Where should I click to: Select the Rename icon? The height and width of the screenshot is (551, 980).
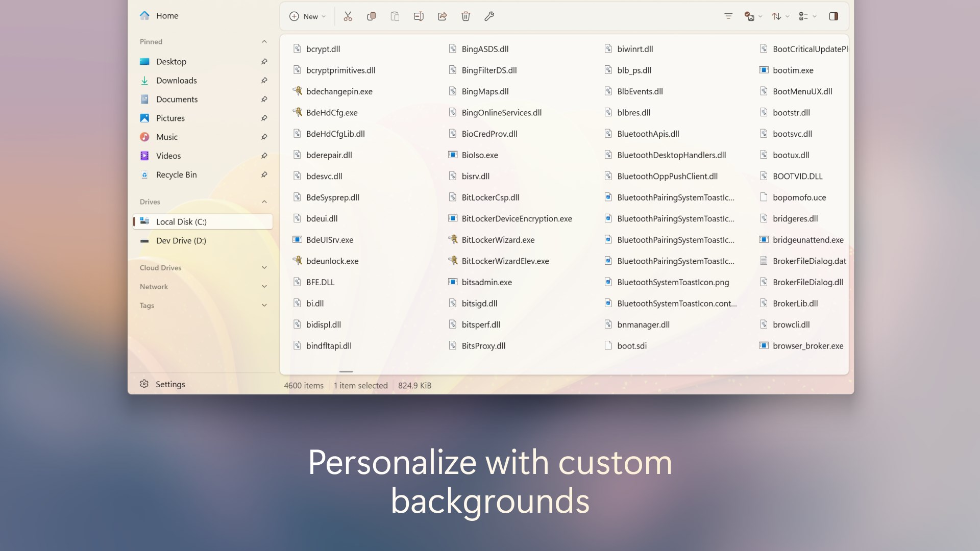(419, 16)
